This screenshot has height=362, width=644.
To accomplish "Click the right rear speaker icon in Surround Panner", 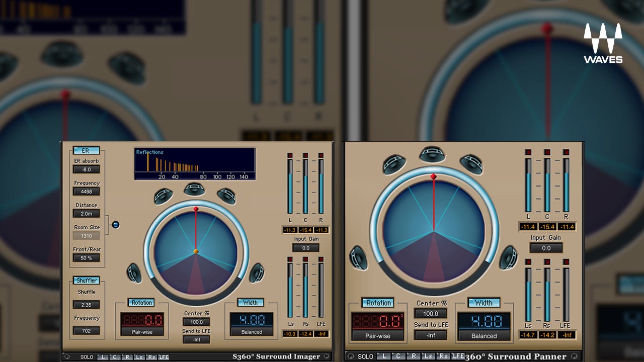I will [x=508, y=257].
